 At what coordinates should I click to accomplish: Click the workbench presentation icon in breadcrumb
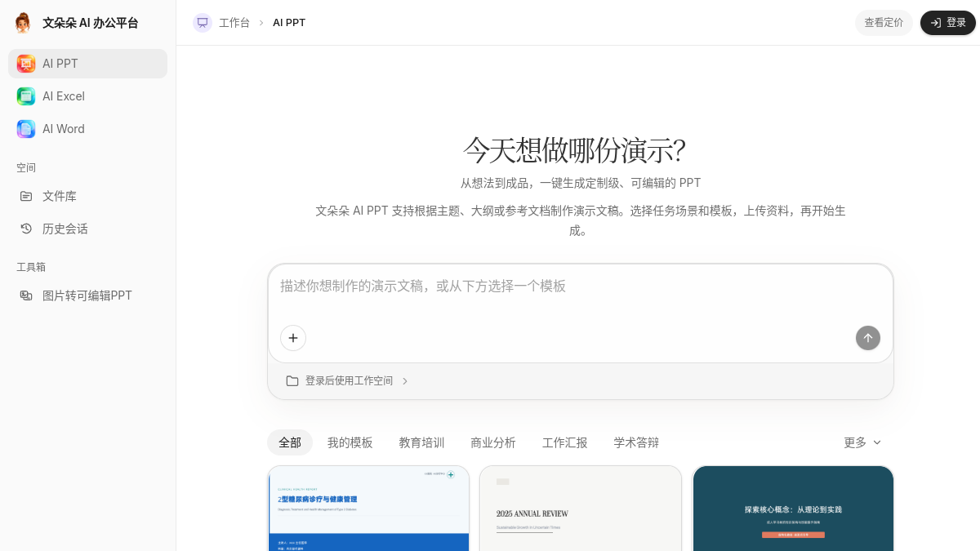point(203,23)
